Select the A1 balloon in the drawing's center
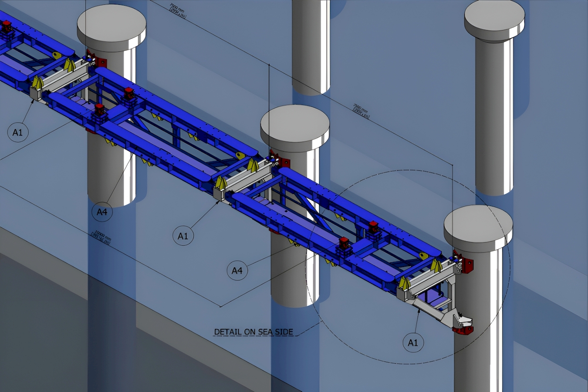The image size is (588, 392). [x=183, y=236]
